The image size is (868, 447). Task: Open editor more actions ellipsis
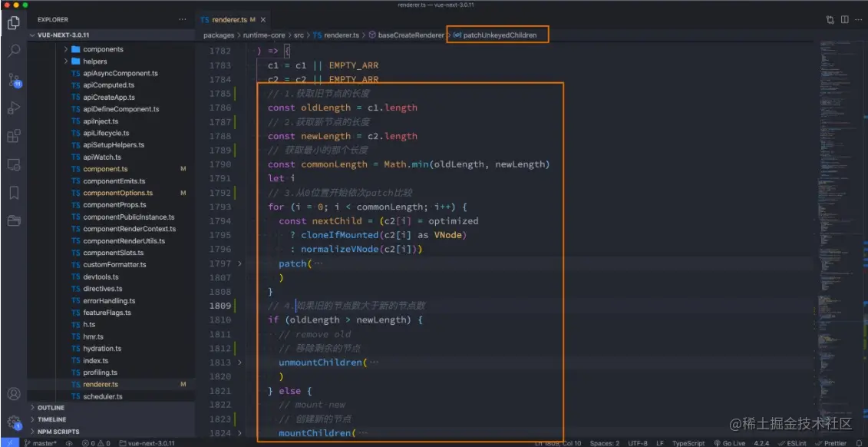pos(859,19)
